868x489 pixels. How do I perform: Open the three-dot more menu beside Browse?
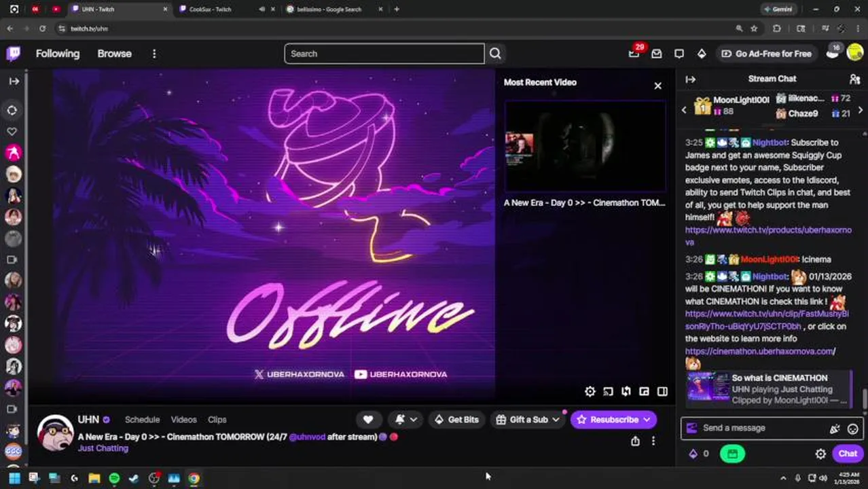click(x=154, y=54)
